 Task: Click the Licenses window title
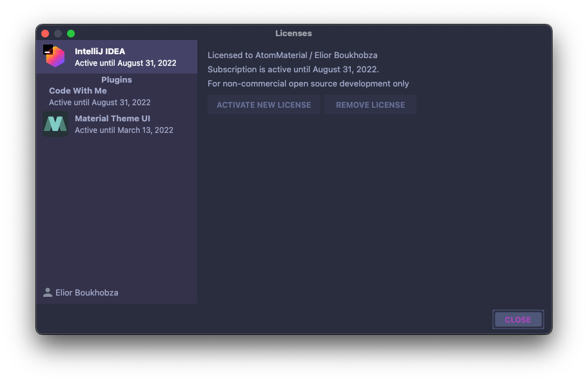(x=293, y=34)
